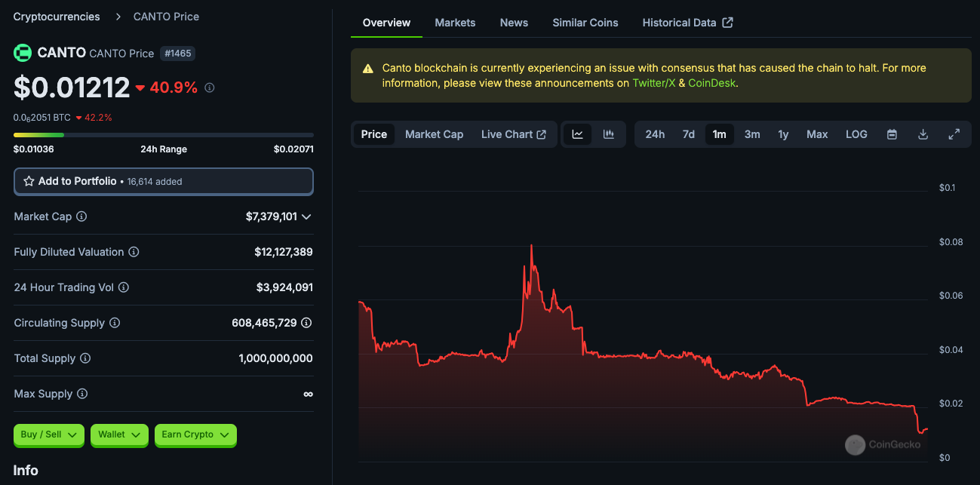Select the 24h time range

coord(655,134)
